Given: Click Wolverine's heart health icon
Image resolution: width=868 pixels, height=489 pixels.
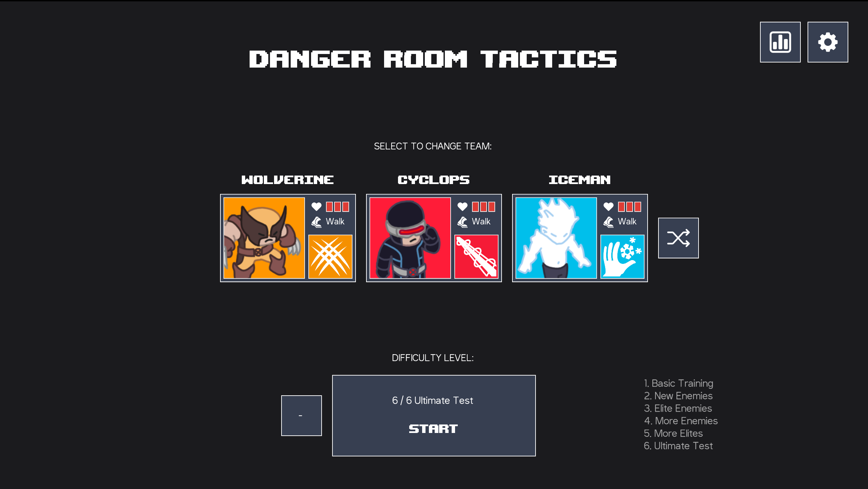Looking at the screenshot, I should [x=316, y=206].
